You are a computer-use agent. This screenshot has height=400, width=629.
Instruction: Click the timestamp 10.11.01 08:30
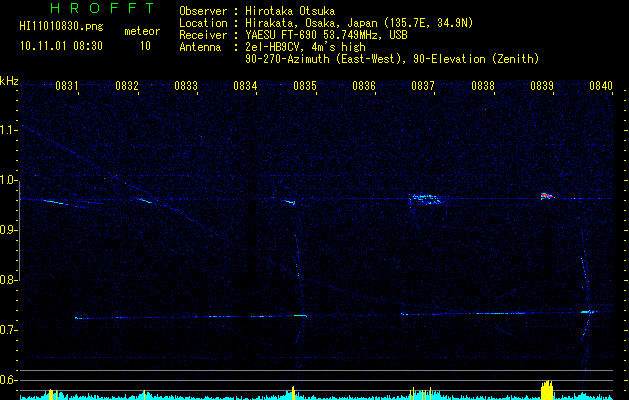(61, 46)
